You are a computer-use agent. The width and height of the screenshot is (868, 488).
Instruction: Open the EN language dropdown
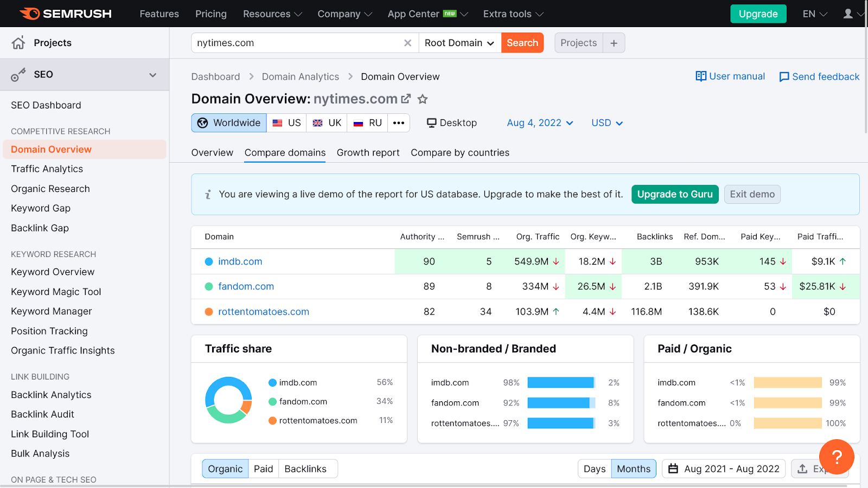(815, 14)
